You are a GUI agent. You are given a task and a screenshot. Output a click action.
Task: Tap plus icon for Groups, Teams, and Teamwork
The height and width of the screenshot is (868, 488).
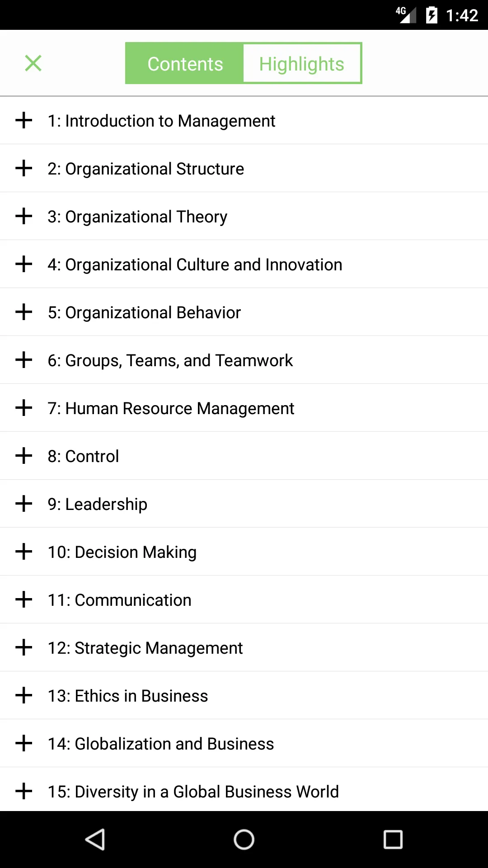23,360
